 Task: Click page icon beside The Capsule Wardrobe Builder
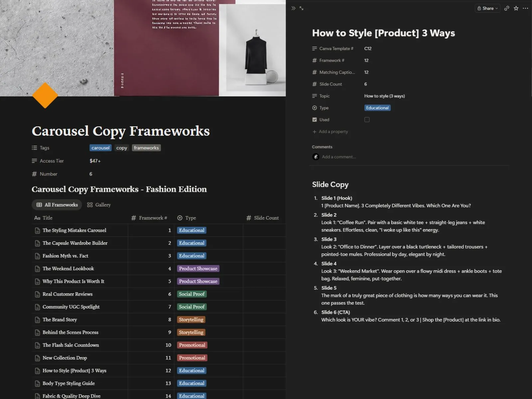tap(38, 243)
